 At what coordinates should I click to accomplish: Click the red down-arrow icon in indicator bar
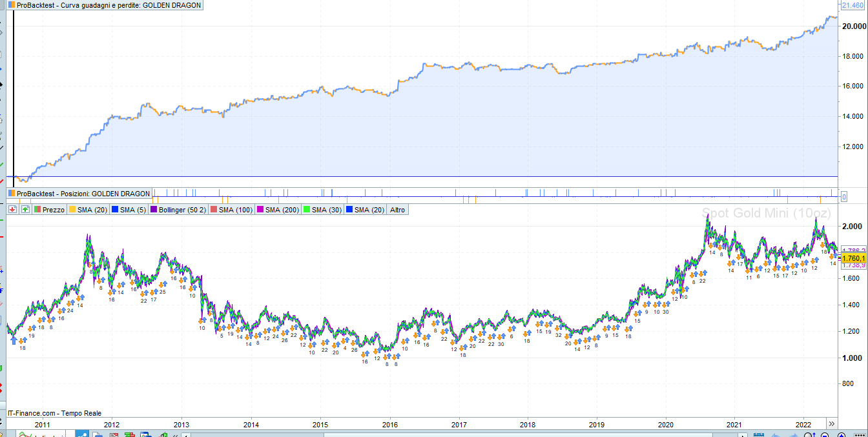pos(12,210)
